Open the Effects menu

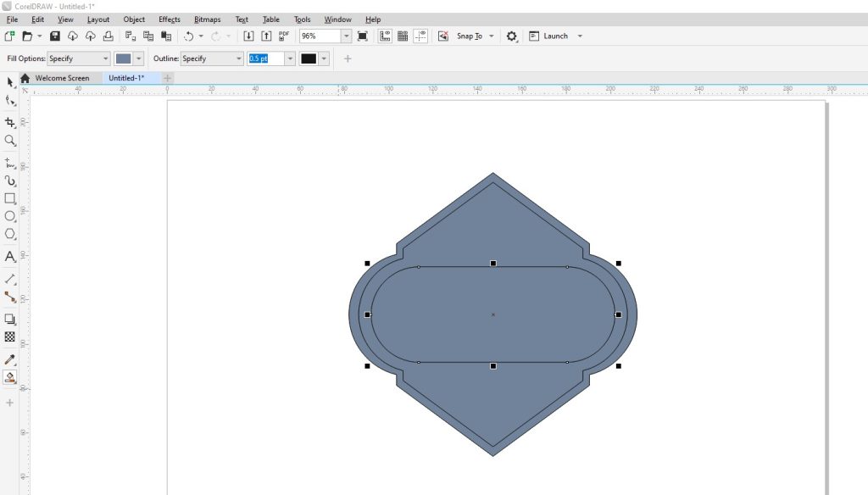click(169, 19)
